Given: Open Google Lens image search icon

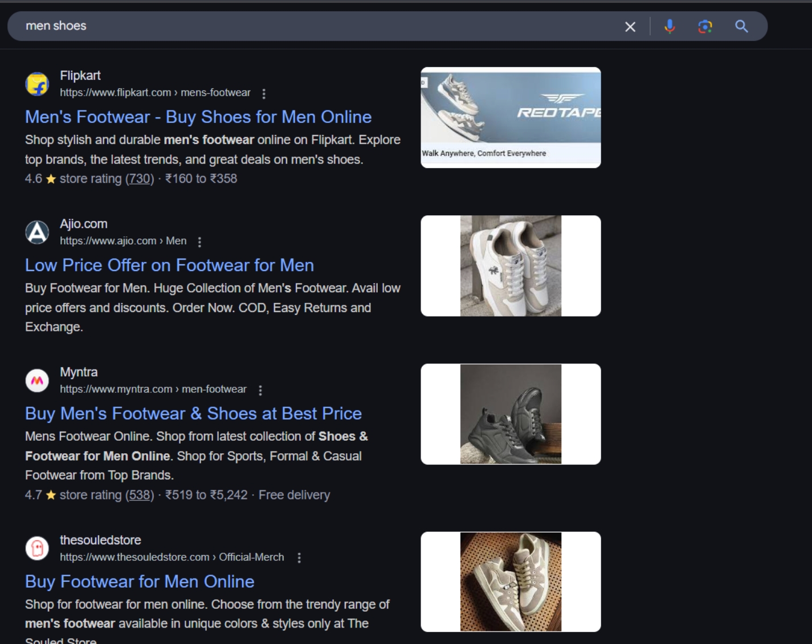Looking at the screenshot, I should (x=705, y=26).
